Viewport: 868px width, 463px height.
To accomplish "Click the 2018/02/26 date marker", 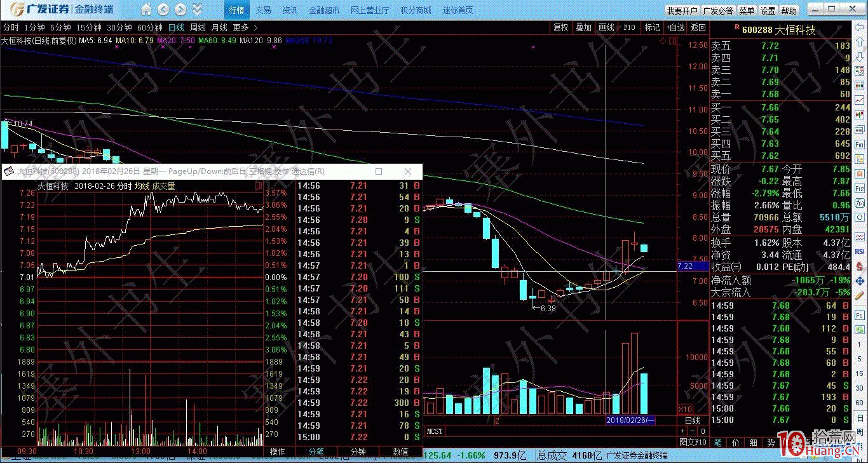I will point(630,420).
